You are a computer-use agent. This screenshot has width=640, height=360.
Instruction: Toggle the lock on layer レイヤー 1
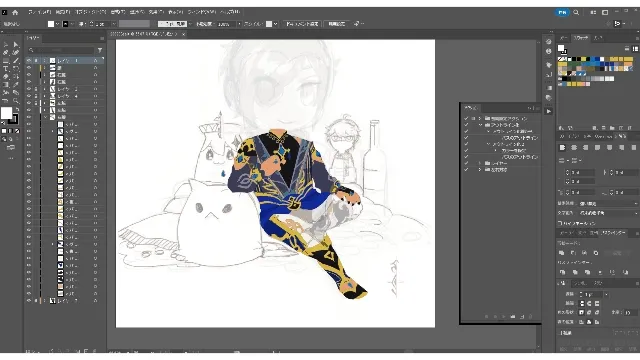(36, 60)
